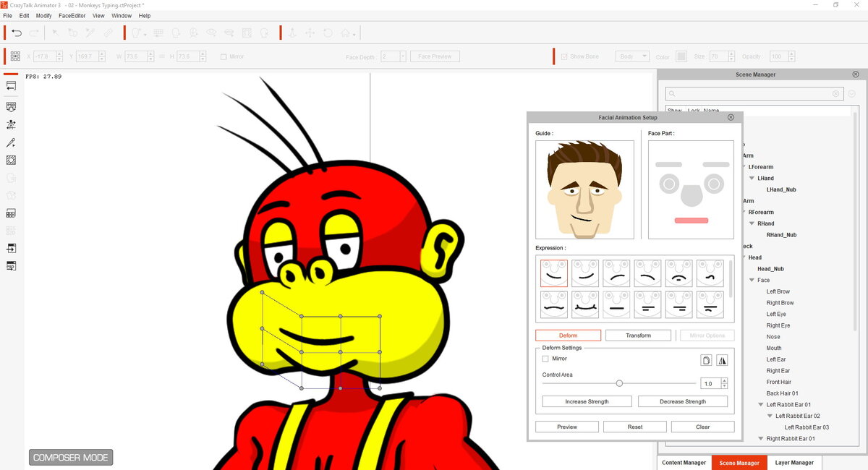Click the Export PSD icon at sidebar bottom
This screenshot has height=470, width=868.
point(10,266)
